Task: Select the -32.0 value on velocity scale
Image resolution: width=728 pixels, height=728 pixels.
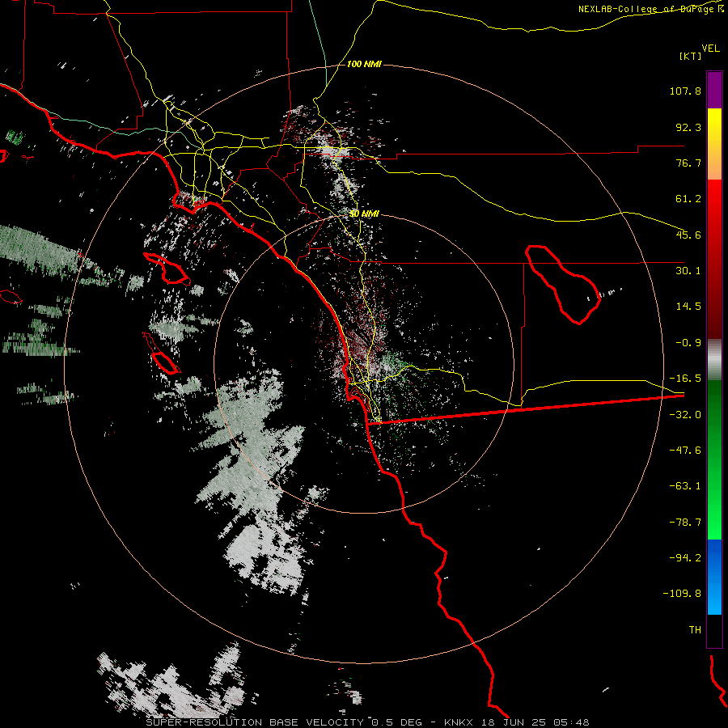Action: 685,415
